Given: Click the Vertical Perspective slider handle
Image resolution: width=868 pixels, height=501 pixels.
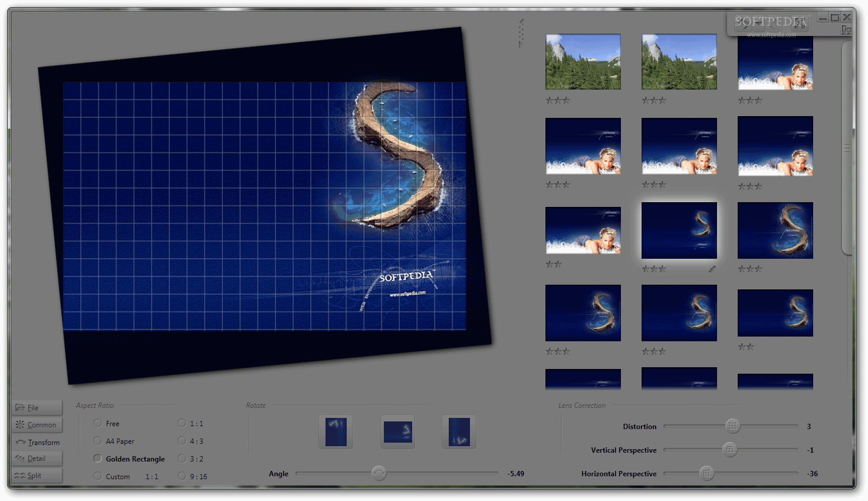Looking at the screenshot, I should [x=730, y=449].
